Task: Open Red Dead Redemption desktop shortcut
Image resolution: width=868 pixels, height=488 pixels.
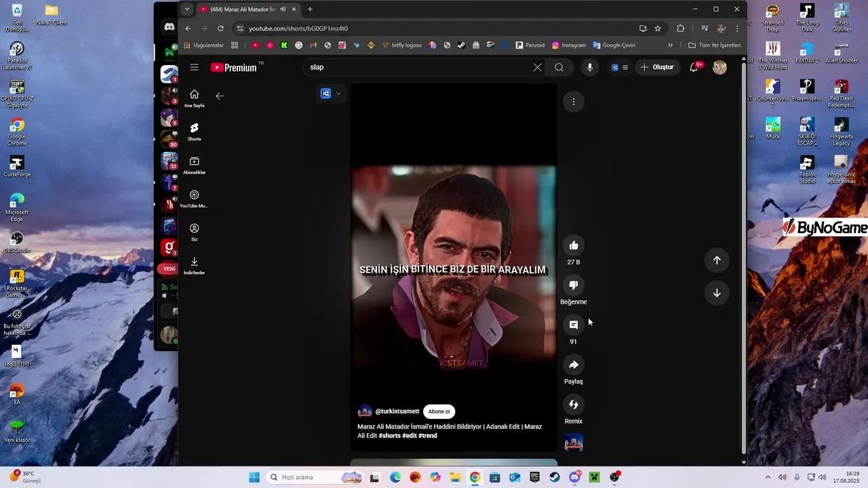Action: pos(842,94)
